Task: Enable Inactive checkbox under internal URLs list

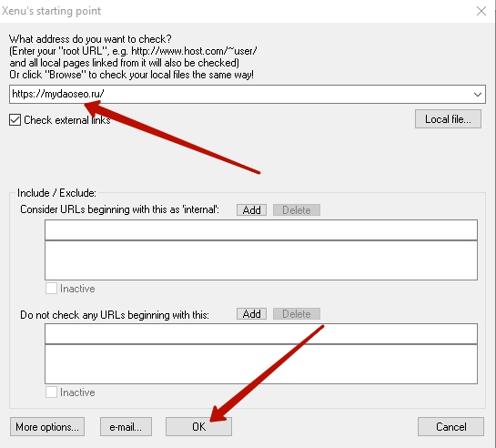Action: coord(51,289)
